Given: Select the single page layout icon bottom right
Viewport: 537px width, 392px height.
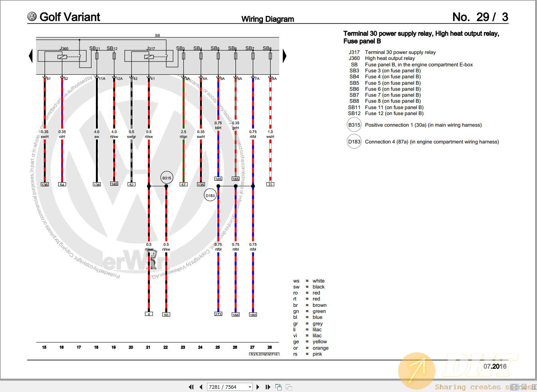Looking at the screenshot, I should 515,387.
